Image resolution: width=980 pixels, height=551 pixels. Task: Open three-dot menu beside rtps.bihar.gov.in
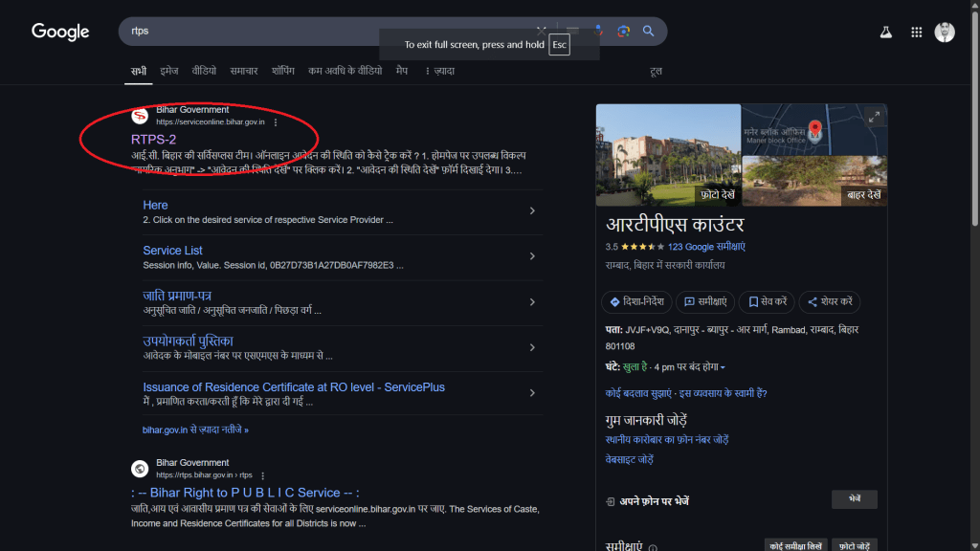[x=262, y=475]
